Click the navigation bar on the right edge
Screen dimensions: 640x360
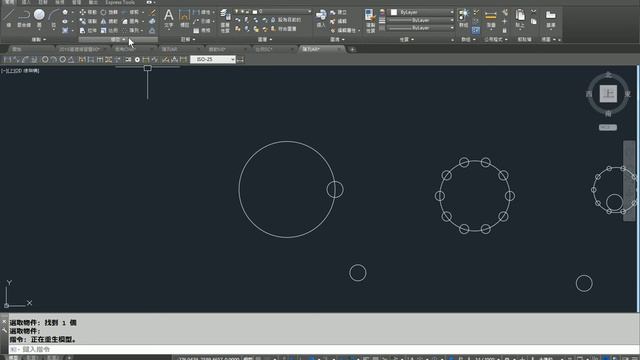pyautogui.click(x=629, y=181)
